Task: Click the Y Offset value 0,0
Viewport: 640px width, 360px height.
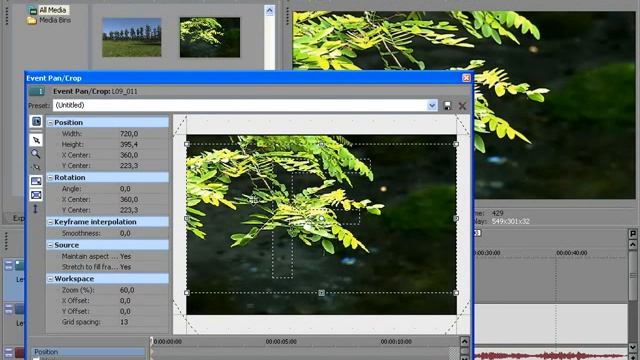Action: tap(125, 311)
